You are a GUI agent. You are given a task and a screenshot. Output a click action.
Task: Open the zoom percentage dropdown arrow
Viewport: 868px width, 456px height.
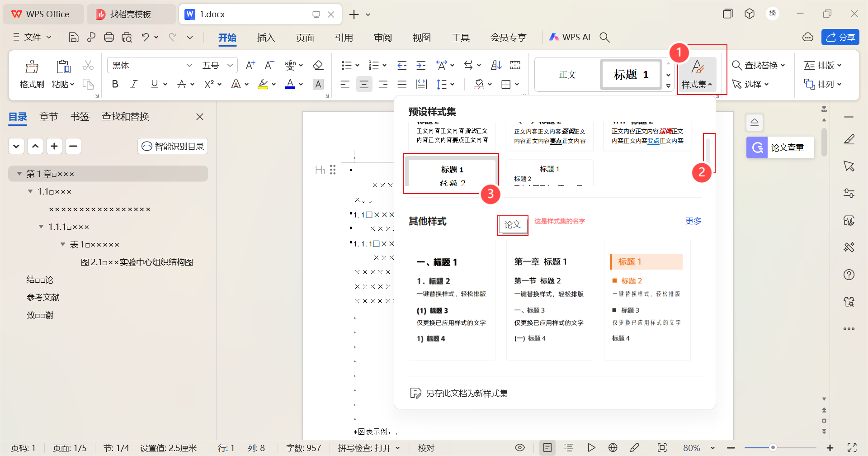(x=712, y=448)
